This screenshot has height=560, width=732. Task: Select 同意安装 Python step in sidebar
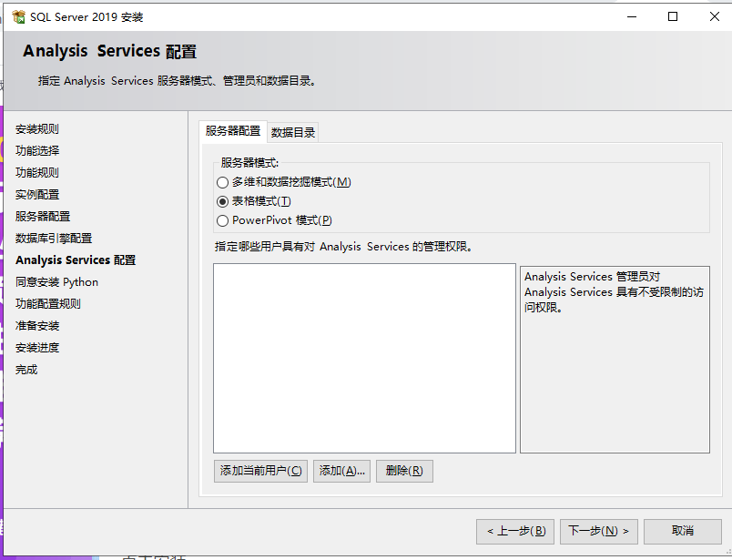[x=56, y=282]
